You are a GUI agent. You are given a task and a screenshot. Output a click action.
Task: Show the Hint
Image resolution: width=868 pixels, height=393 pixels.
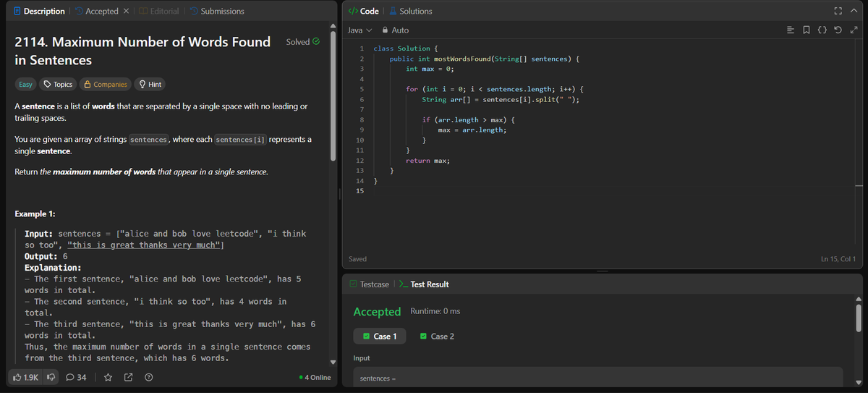tap(150, 85)
